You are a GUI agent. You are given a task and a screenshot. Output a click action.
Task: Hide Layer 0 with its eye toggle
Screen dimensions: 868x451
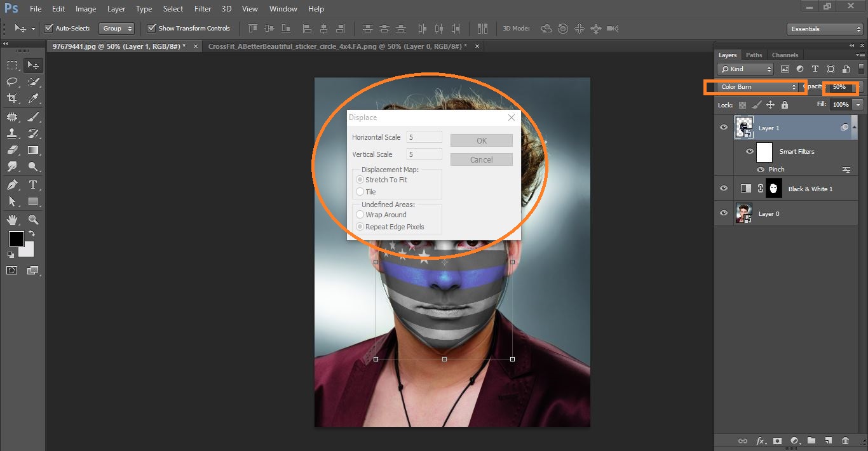coord(723,213)
